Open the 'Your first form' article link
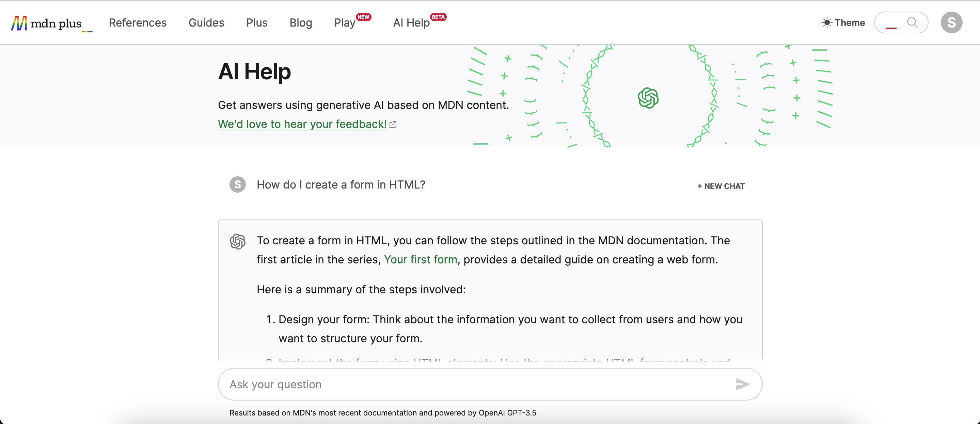The width and height of the screenshot is (980, 424). coord(421,259)
